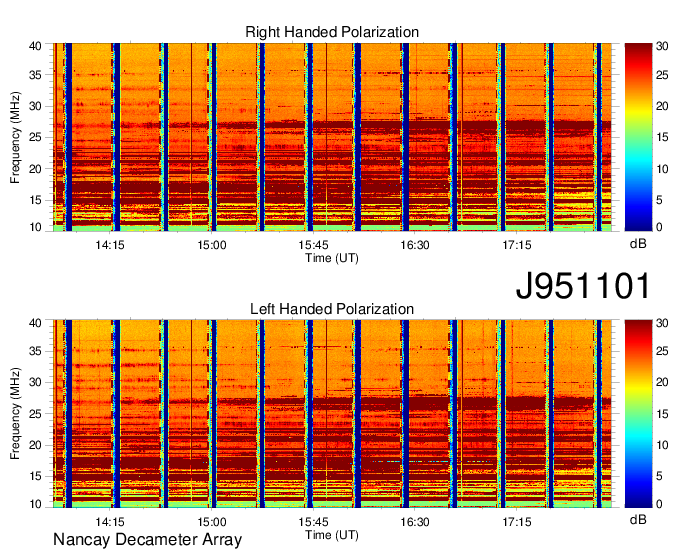
Task: Click the 15:45 time tick under top plot
Action: coord(313,245)
